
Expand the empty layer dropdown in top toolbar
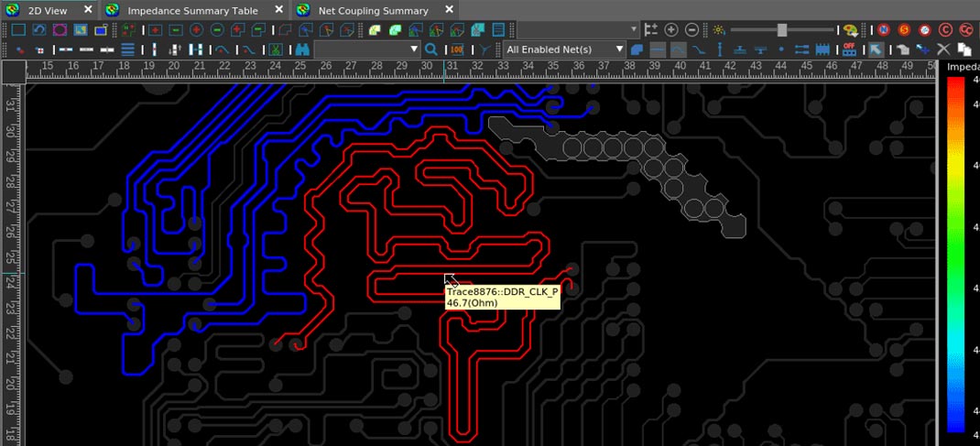tap(634, 30)
